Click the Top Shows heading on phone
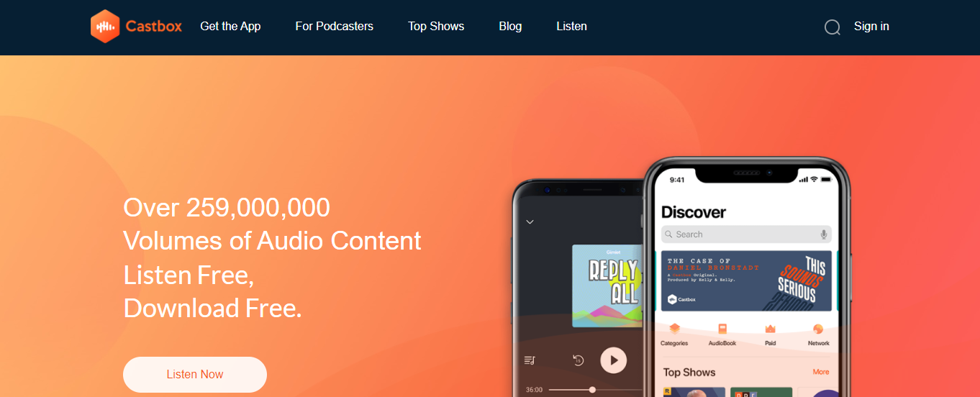The image size is (980, 397). click(689, 373)
